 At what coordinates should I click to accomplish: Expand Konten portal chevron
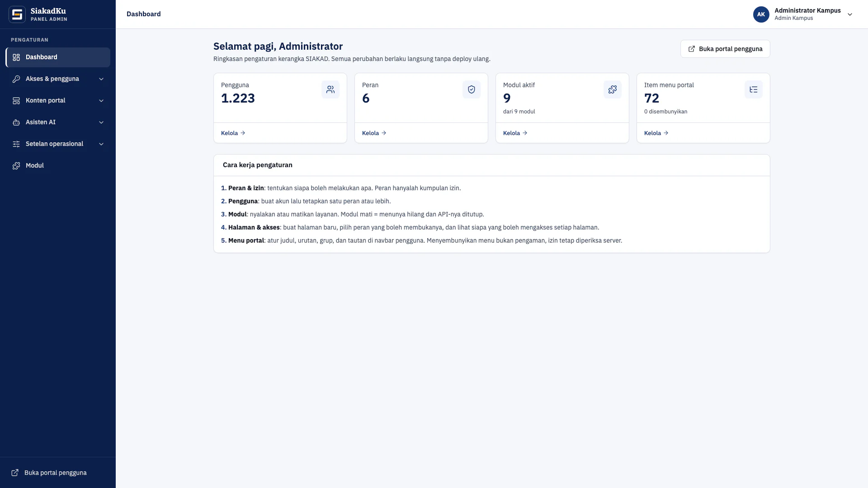[x=101, y=101]
